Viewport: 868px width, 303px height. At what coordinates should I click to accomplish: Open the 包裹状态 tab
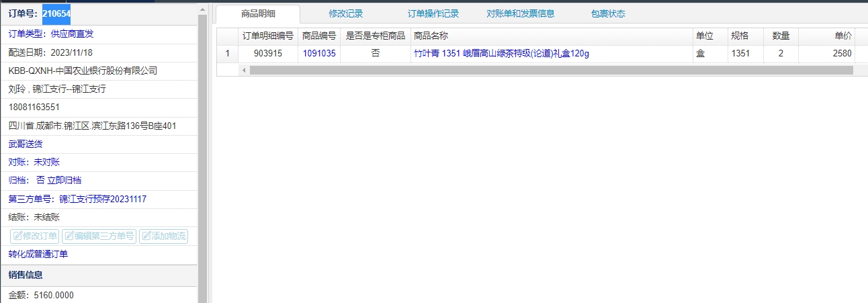click(x=608, y=13)
